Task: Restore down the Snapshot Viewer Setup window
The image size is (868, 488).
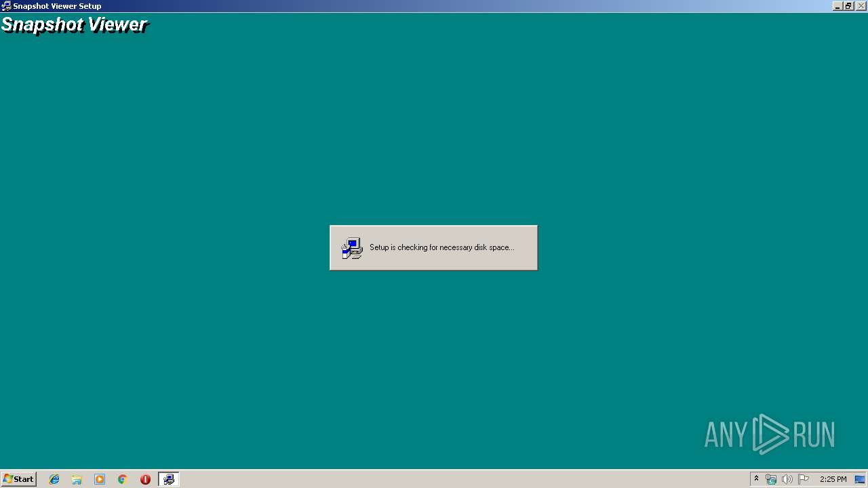Action: [848, 6]
